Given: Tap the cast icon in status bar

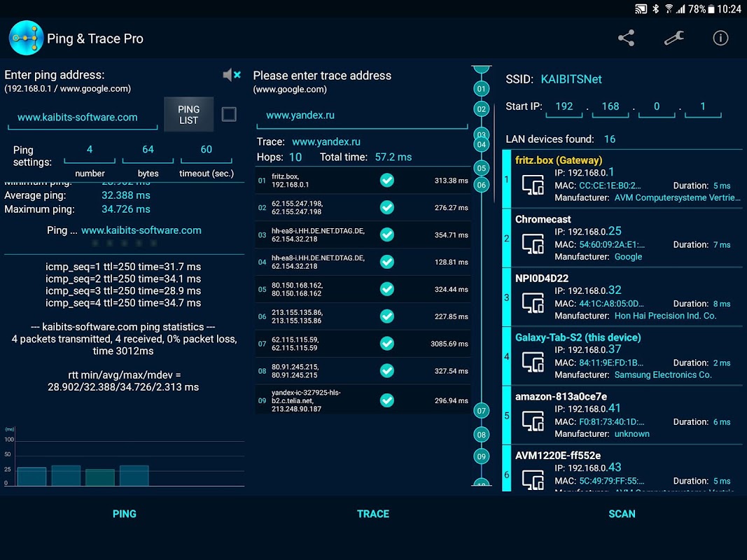Looking at the screenshot, I should pos(641,8).
